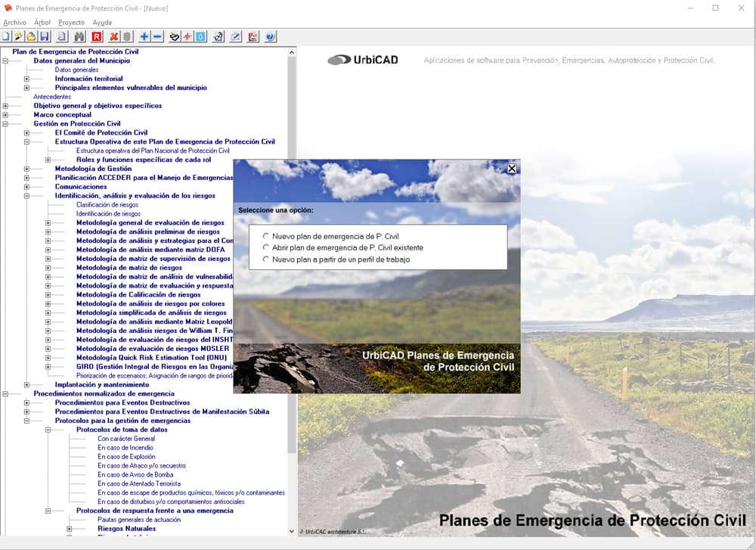Screen dimensions: 756x550
Task: Open the Archivo menu
Action: point(14,22)
